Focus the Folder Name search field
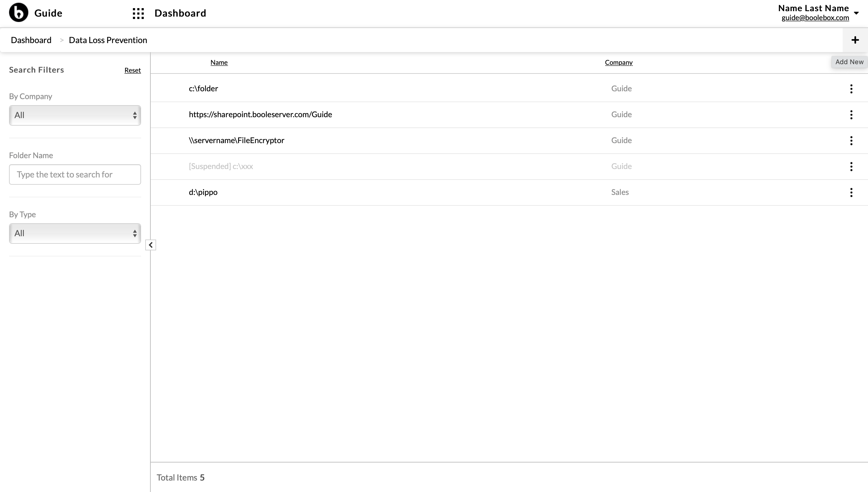Viewport: 868px width, 492px height. tap(75, 174)
